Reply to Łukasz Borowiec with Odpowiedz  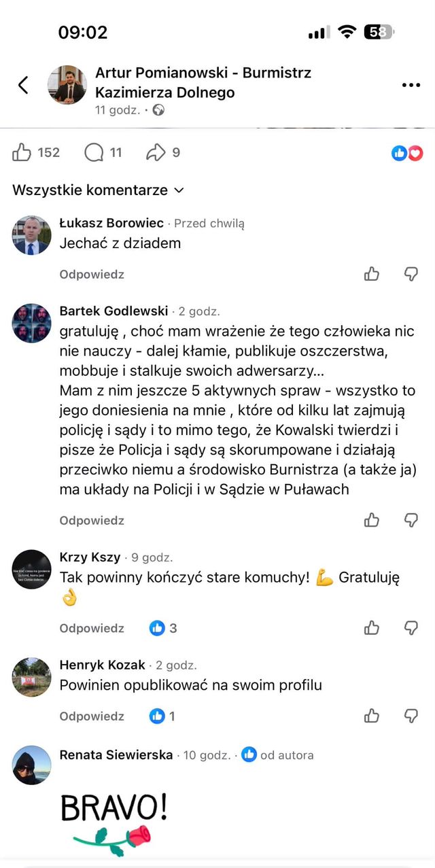click(x=92, y=275)
